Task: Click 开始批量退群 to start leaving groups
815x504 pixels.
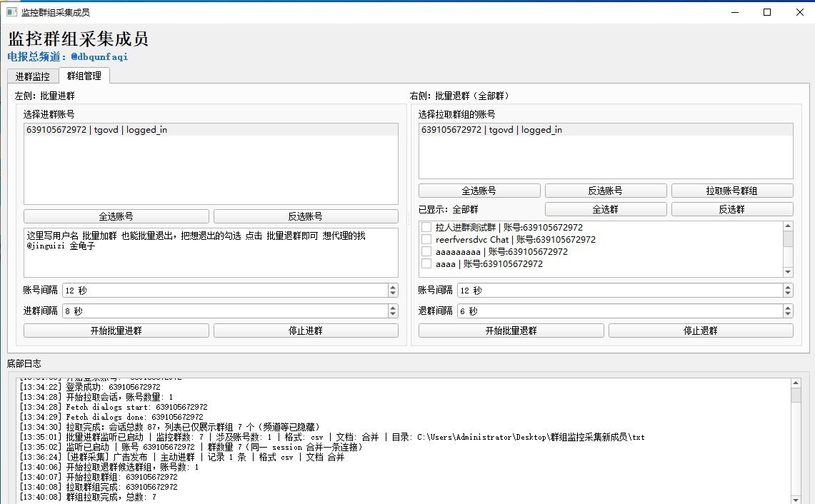Action: click(x=511, y=330)
